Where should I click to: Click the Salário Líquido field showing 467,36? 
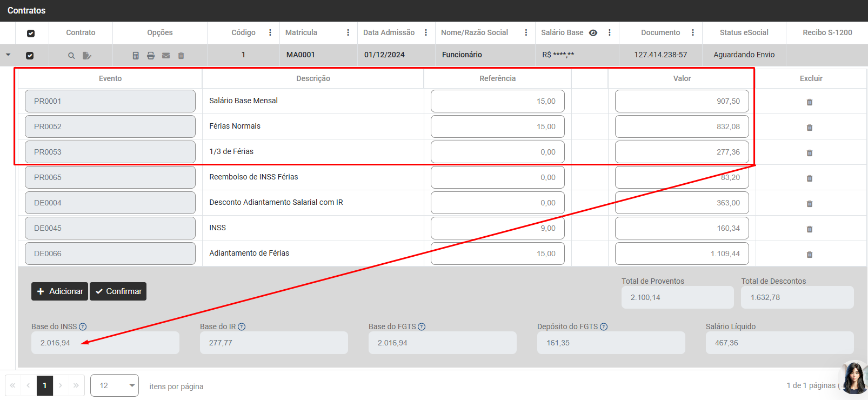(780, 343)
